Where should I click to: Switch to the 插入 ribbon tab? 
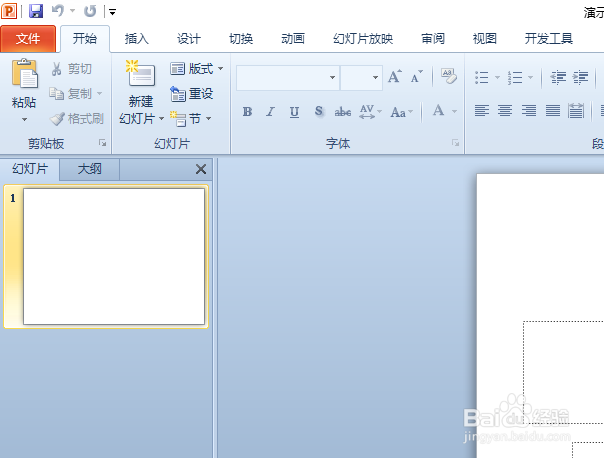click(x=137, y=39)
